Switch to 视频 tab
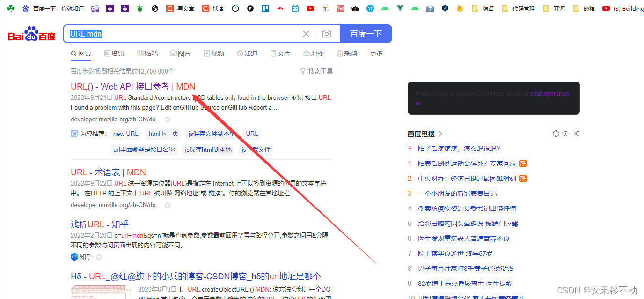Viewport: 644px width, 299px height. point(214,53)
